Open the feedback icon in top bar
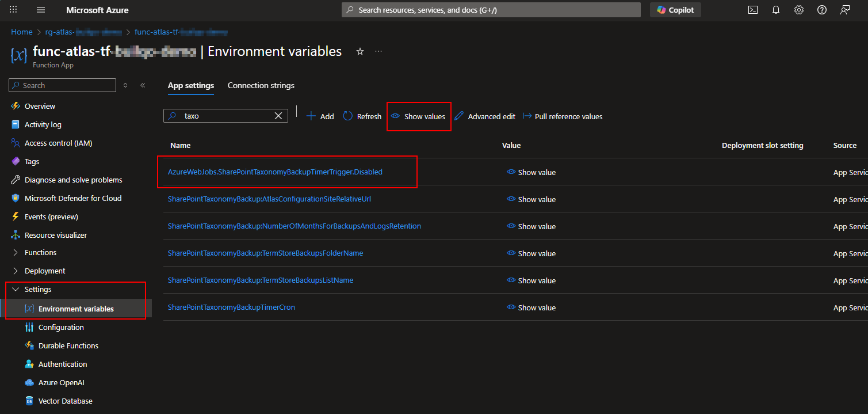868x414 pixels. 845,10
